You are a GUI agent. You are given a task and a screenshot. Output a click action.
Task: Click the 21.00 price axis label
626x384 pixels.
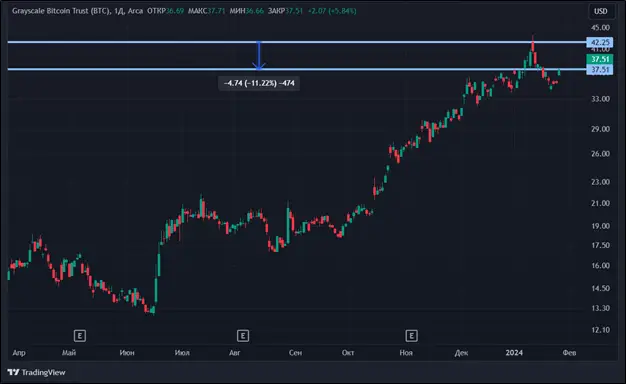(600, 203)
